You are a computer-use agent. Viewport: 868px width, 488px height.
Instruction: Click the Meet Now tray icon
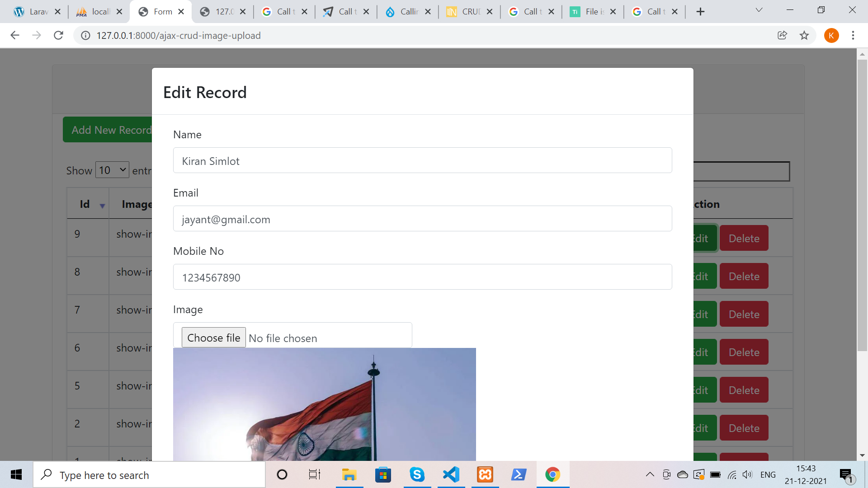(666, 474)
